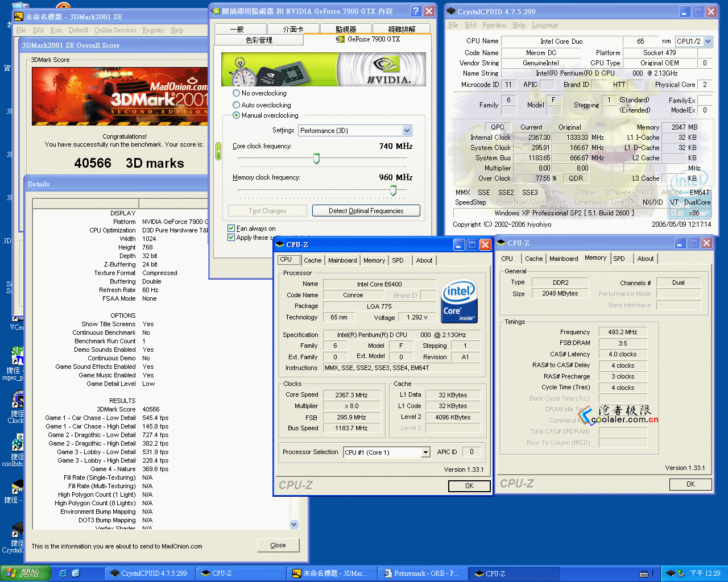Open the Performance (3D) settings dropdown
The width and height of the screenshot is (728, 582).
click(x=355, y=130)
